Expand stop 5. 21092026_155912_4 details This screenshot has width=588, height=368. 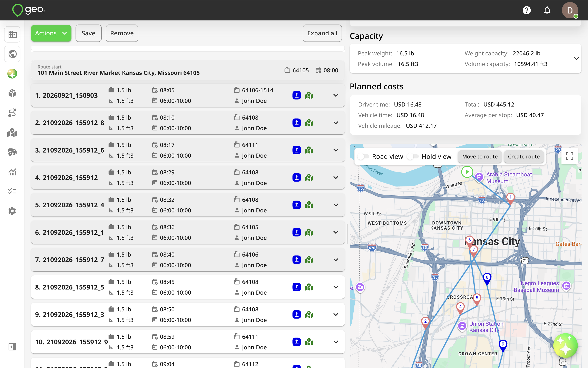coord(336,205)
